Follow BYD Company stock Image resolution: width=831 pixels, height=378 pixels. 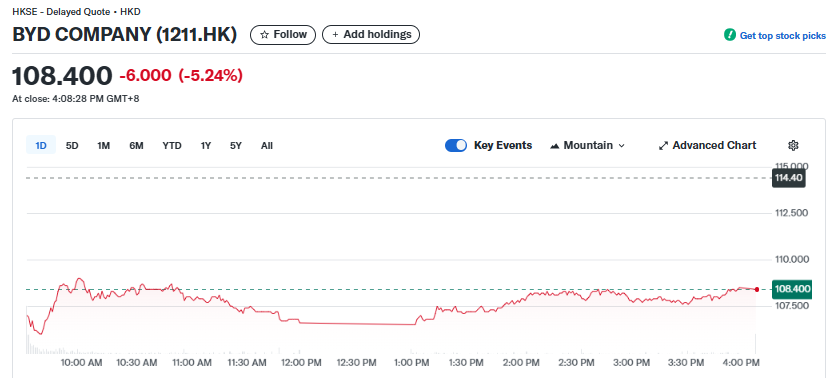click(283, 35)
